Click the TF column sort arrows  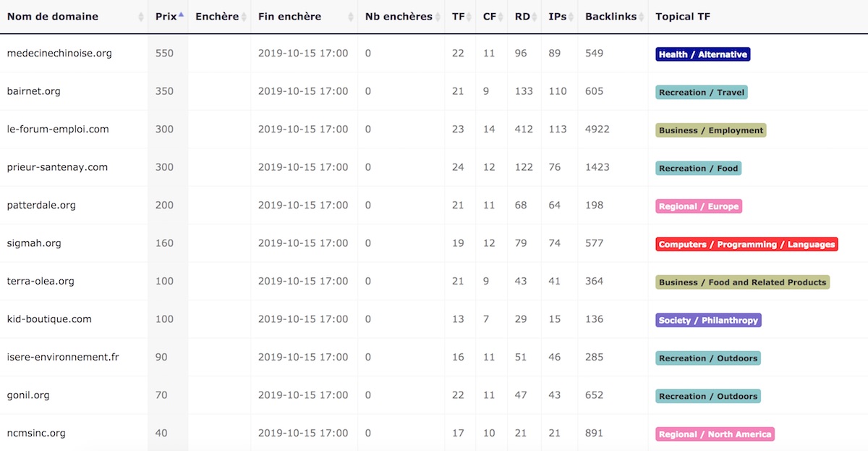pos(469,17)
